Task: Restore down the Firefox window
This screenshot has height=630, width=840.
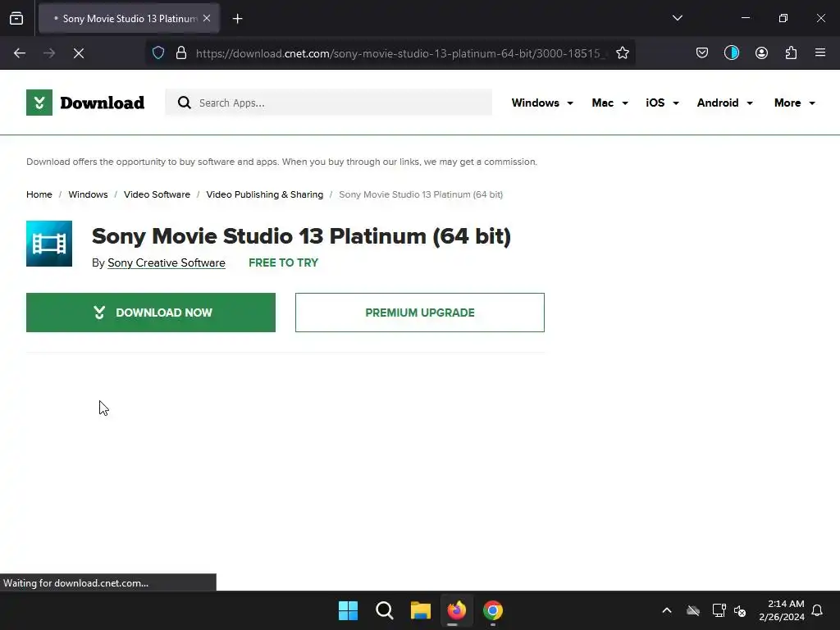Action: coord(783,18)
